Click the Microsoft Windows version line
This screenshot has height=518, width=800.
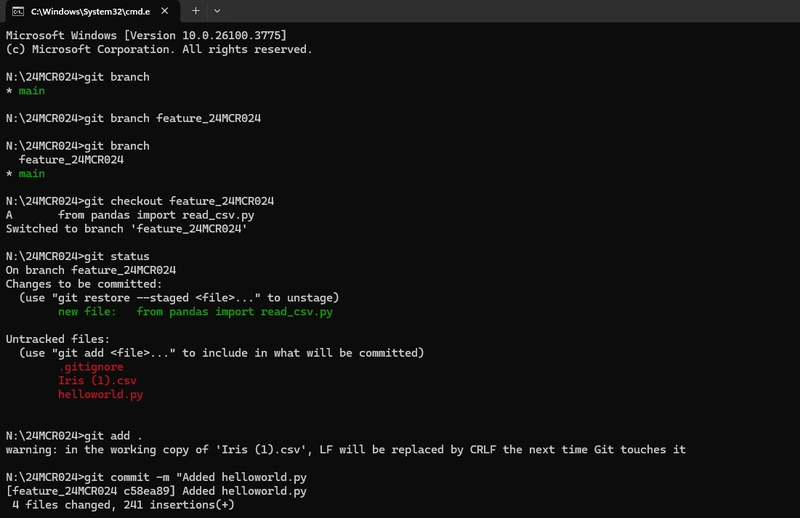146,35
